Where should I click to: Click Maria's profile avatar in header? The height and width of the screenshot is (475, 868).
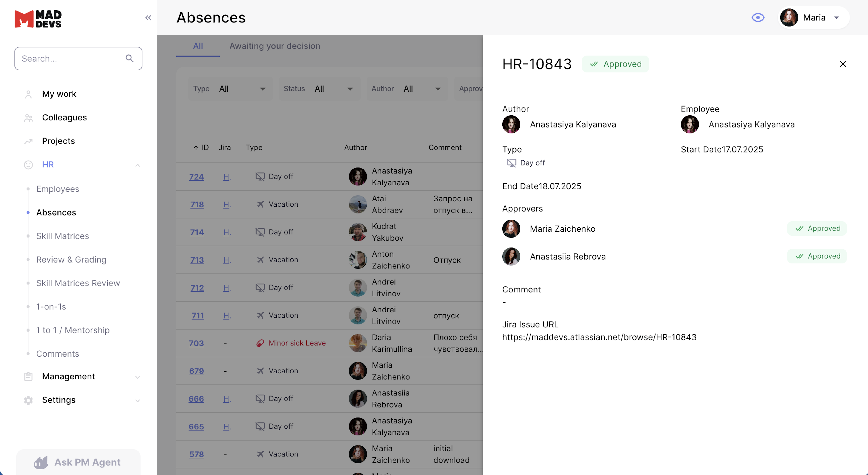point(789,18)
